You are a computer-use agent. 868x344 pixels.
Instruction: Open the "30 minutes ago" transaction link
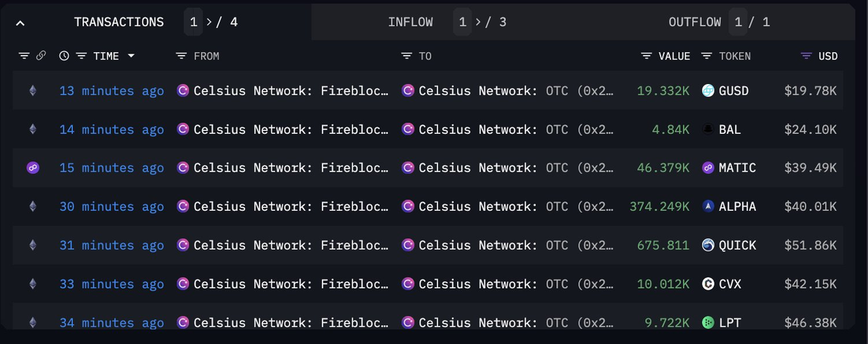(111, 206)
